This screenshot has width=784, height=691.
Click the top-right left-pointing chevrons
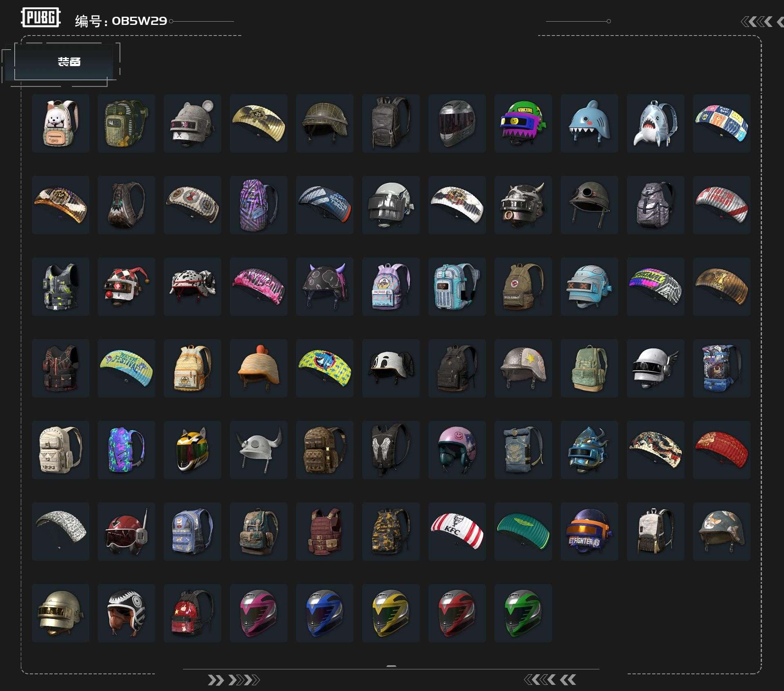[757, 22]
